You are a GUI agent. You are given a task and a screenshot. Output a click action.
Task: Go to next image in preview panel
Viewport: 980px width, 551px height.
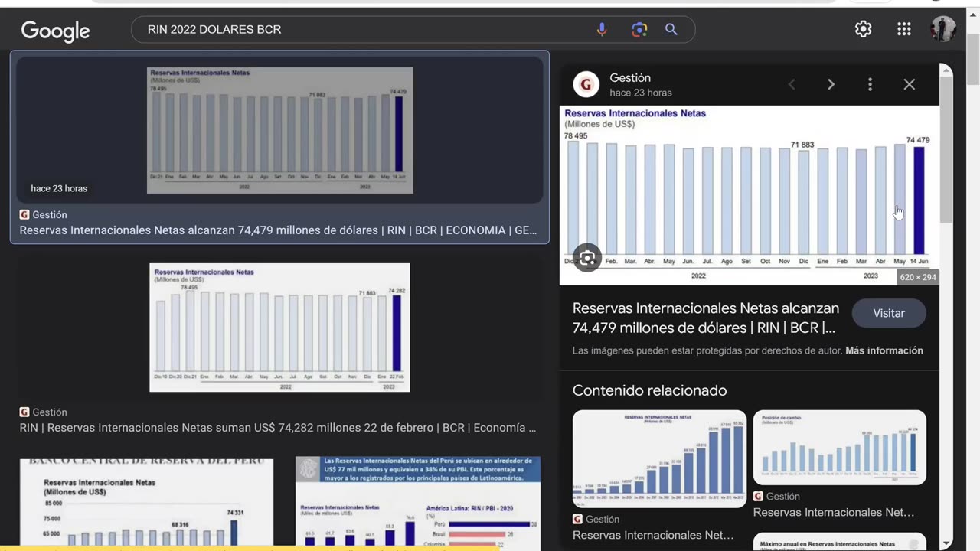(831, 84)
